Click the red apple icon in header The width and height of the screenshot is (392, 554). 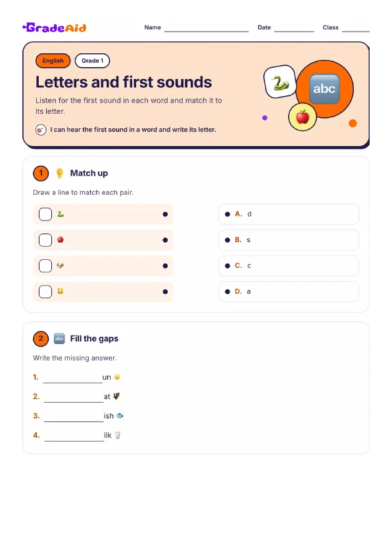(x=303, y=116)
